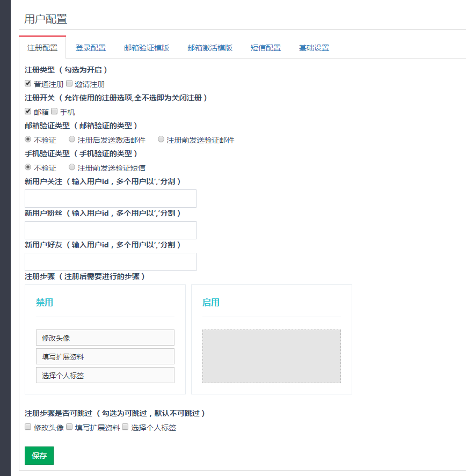Focus the 新用户粉丝 input field

(x=111, y=230)
